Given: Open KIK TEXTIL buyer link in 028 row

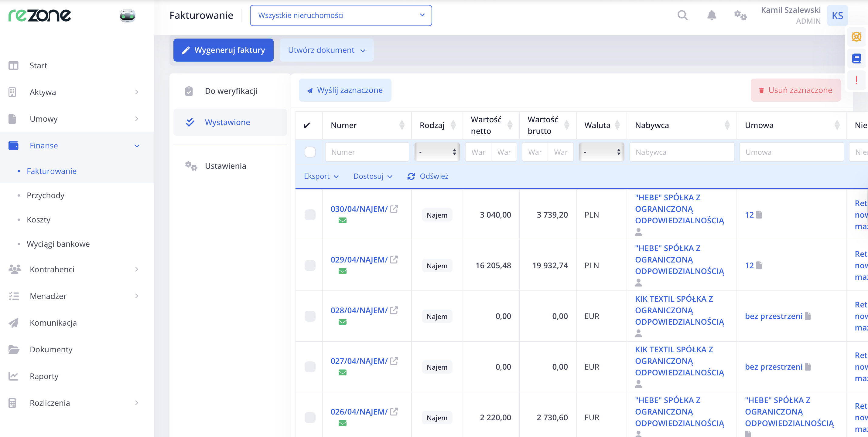Looking at the screenshot, I should click(x=679, y=310).
